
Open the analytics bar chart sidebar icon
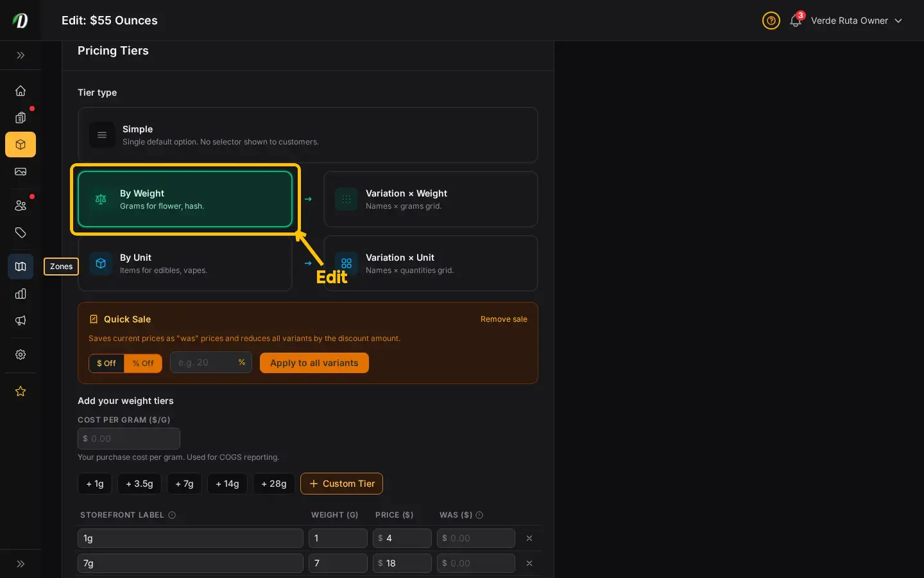[x=21, y=293]
